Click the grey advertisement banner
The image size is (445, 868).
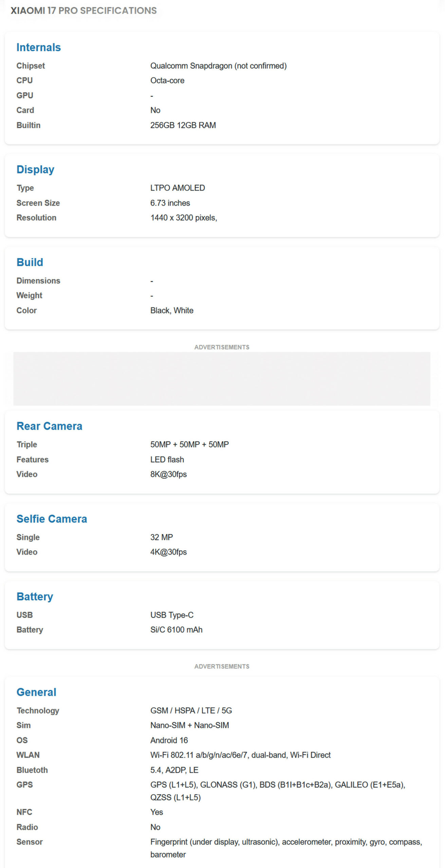[x=222, y=378]
